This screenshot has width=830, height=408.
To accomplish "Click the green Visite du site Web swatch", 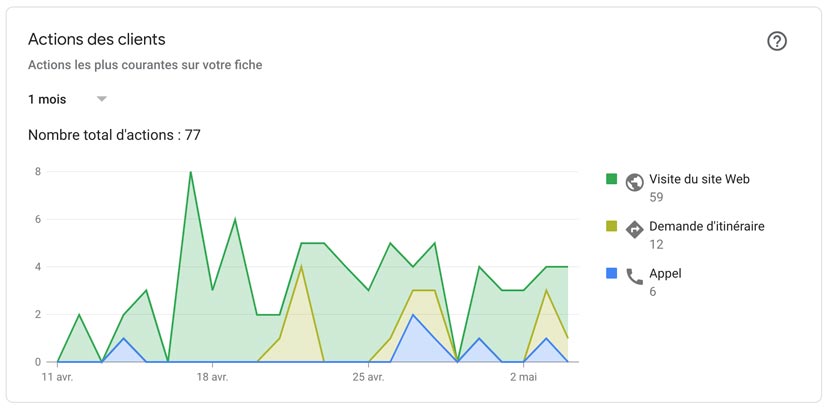I will (x=611, y=179).
